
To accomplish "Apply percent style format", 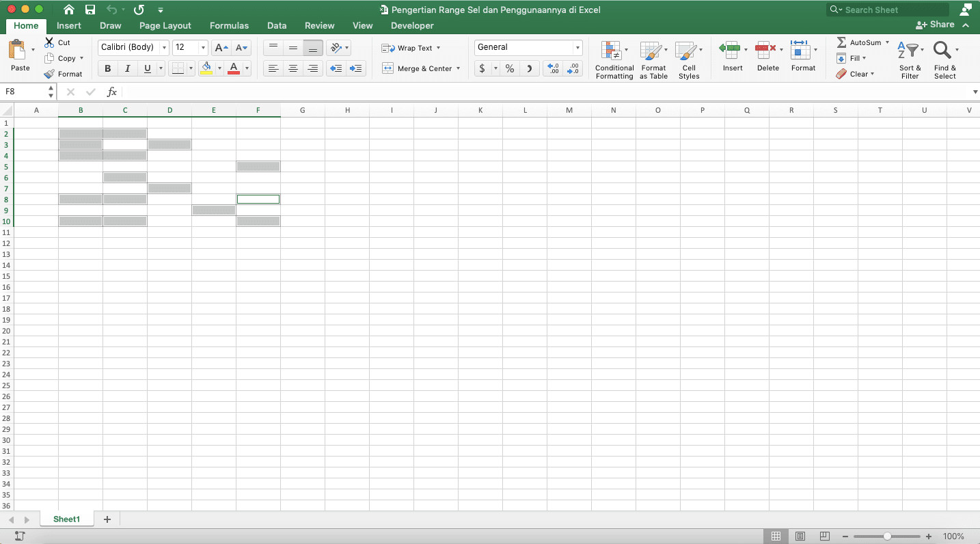I will 510,68.
